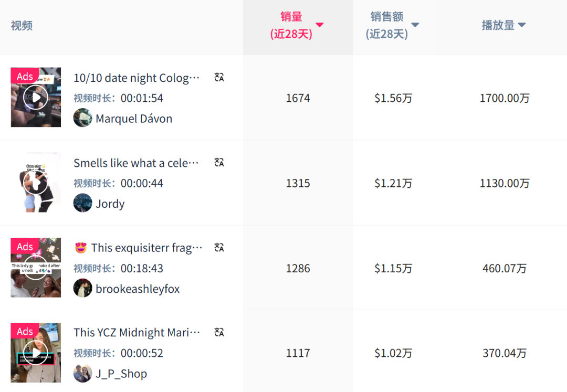The width and height of the screenshot is (567, 392).
Task: Open Marquel Dávon's profile avatar
Action: pos(82,118)
